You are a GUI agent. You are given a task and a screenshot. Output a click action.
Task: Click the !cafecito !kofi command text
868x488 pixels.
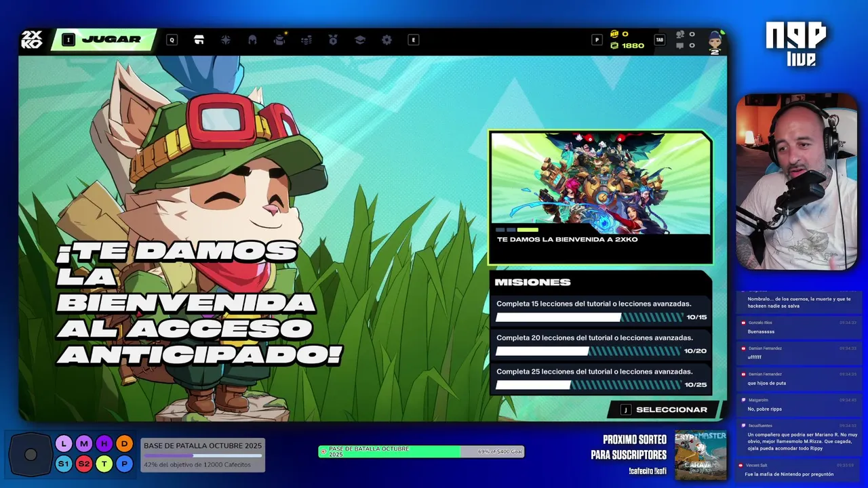[647, 471]
